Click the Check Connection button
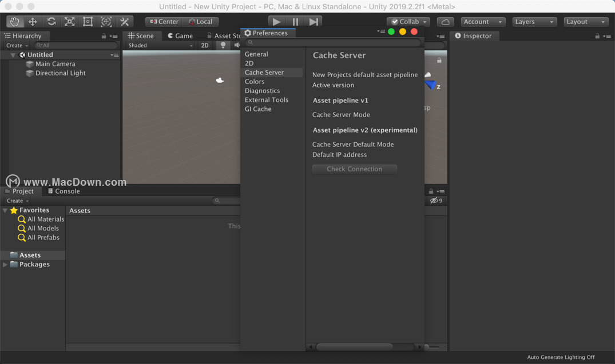This screenshot has height=364, width=615. (x=354, y=169)
